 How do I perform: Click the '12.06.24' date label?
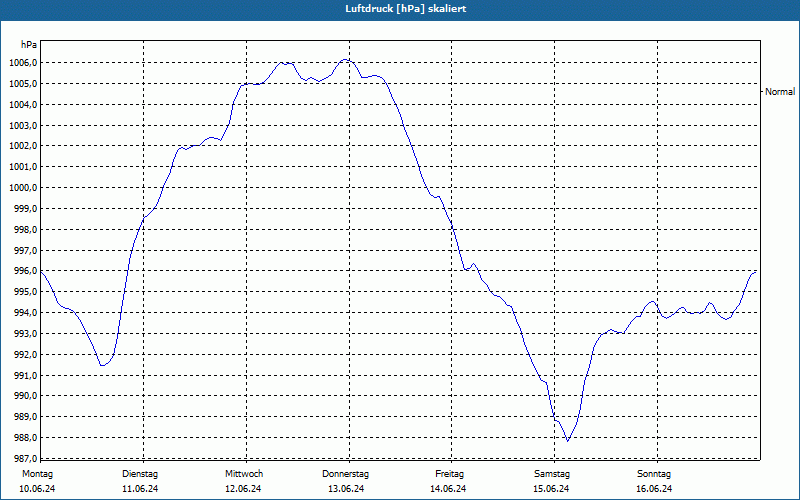[243, 489]
